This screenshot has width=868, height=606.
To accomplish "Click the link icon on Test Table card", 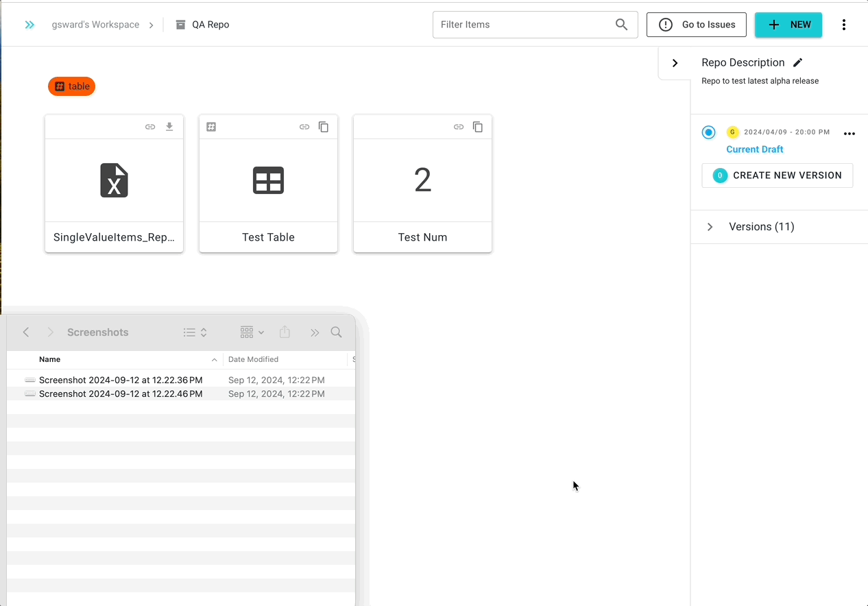I will (304, 127).
